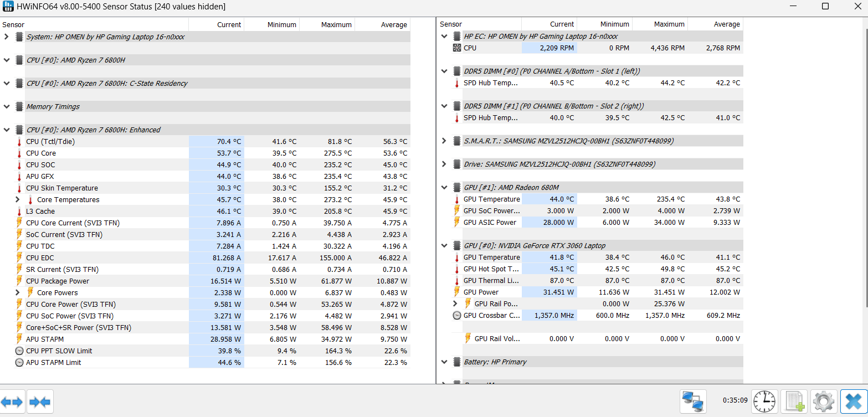Viewport: 868px width, 417px height.
Task: Click left panel Maximum column header
Action: [x=327, y=24]
